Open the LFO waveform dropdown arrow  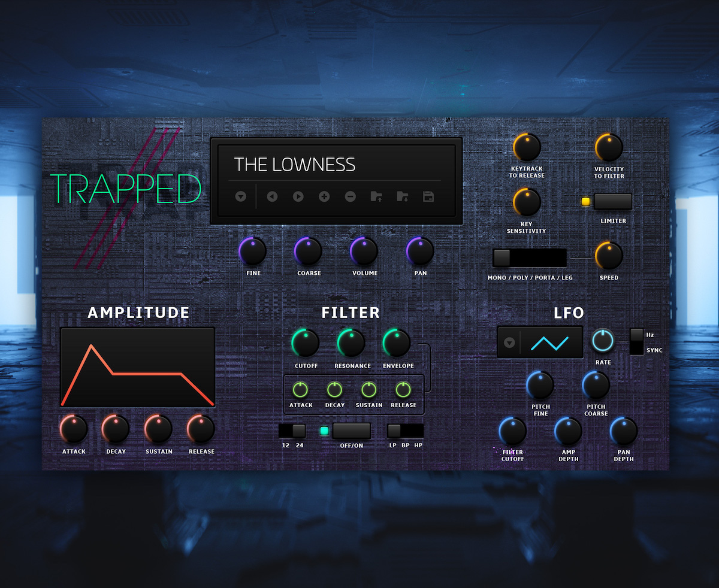click(x=509, y=343)
